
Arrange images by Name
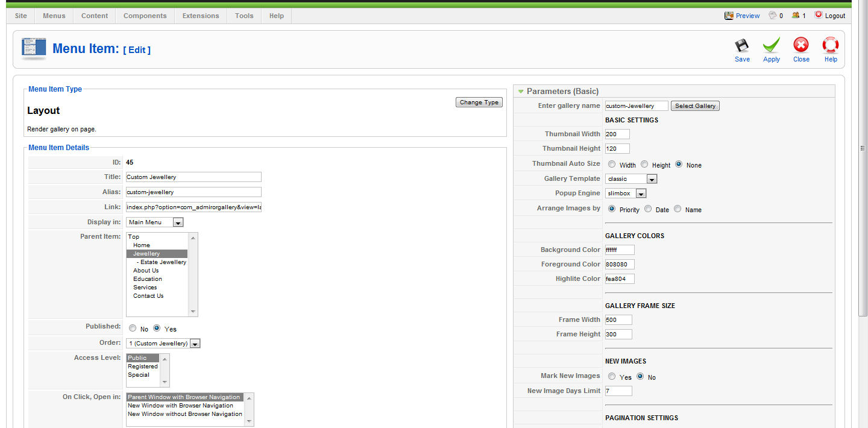[678, 209]
